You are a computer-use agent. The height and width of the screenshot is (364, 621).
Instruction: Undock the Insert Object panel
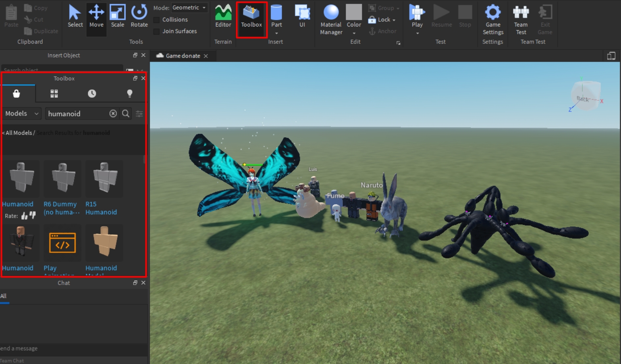coord(135,55)
